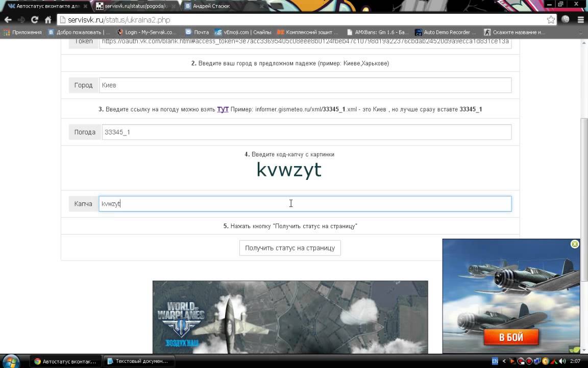Open the browser home page icon
588x368 pixels.
click(48, 20)
